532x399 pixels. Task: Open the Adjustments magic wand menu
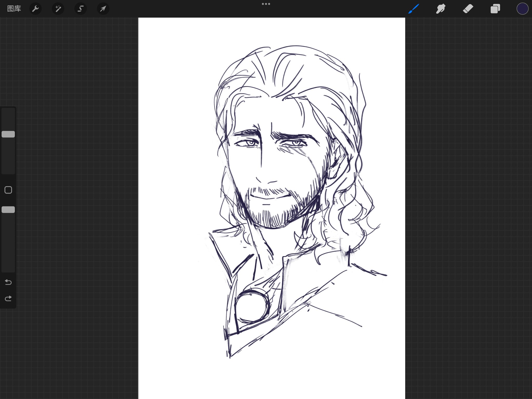tap(58, 9)
